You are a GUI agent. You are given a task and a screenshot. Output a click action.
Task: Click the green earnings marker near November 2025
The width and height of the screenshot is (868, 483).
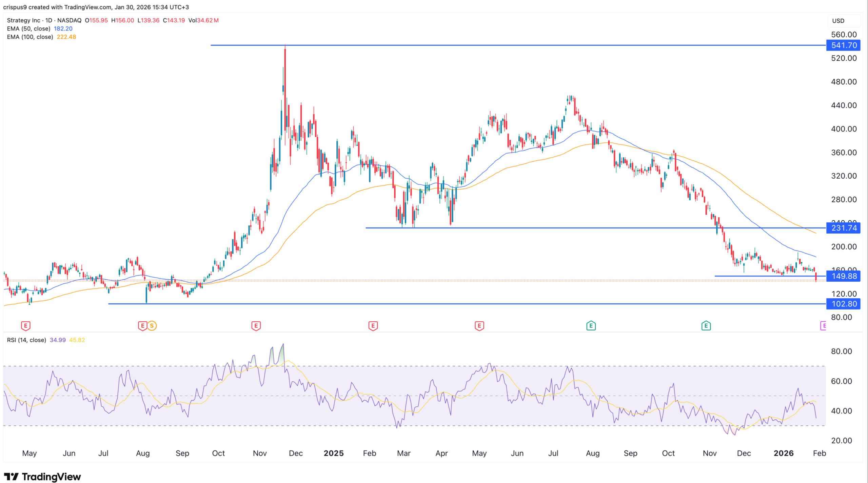click(706, 326)
